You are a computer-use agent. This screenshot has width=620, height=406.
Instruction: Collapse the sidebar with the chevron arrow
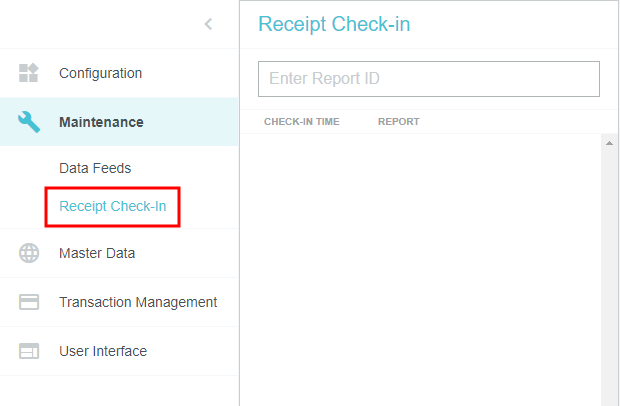(x=208, y=24)
